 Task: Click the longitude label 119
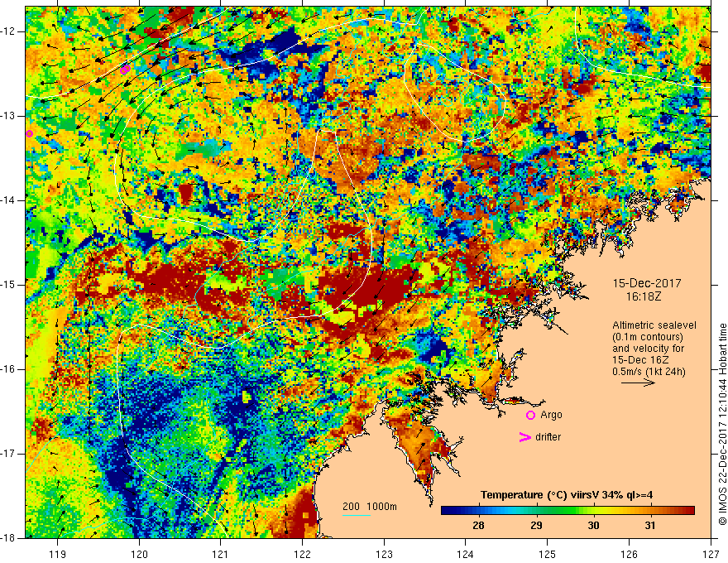tap(58, 554)
